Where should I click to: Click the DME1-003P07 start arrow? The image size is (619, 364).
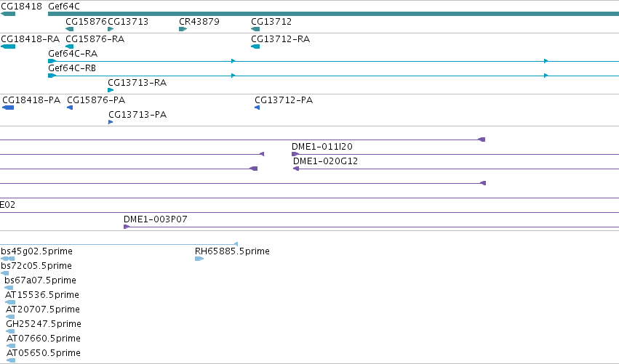[127, 227]
